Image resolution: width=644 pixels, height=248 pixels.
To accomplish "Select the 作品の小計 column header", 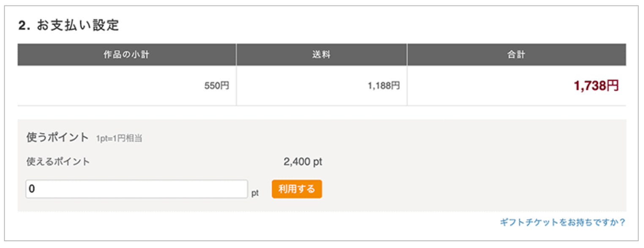I will click(126, 55).
